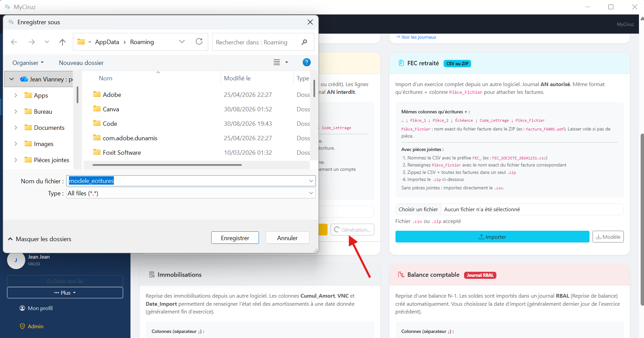Image resolution: width=644 pixels, height=338 pixels.
Task: Click the Immobilisations calculator icon
Action: point(152,274)
